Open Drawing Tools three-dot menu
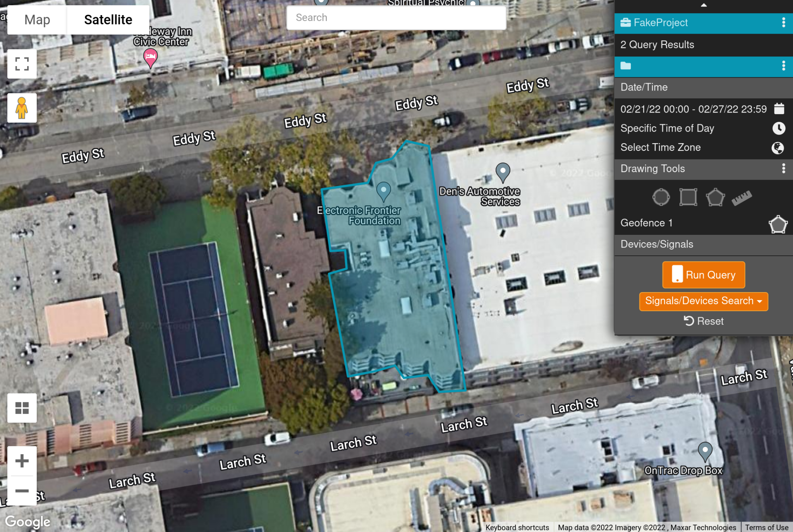Screen dimensions: 793x532 (x=783, y=168)
